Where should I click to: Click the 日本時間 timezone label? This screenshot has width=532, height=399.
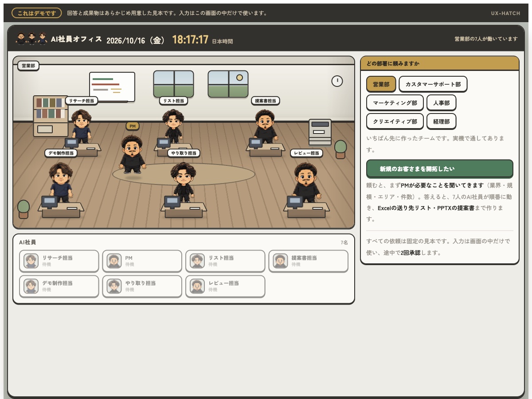pyautogui.click(x=222, y=42)
